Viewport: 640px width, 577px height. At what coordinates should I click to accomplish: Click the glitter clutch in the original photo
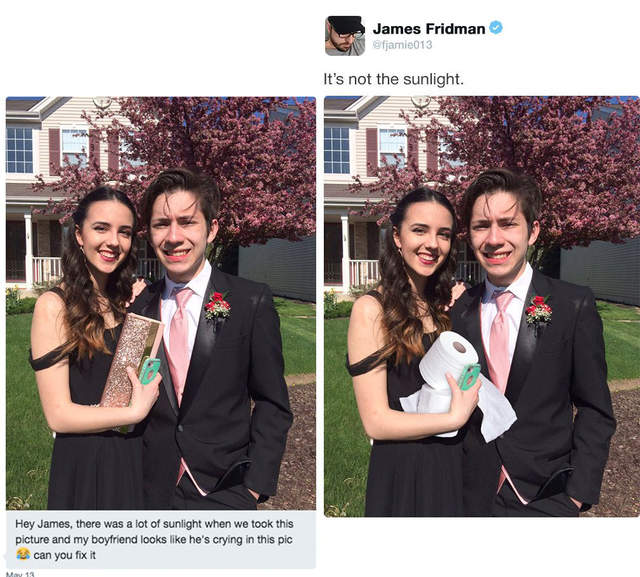pos(129,365)
